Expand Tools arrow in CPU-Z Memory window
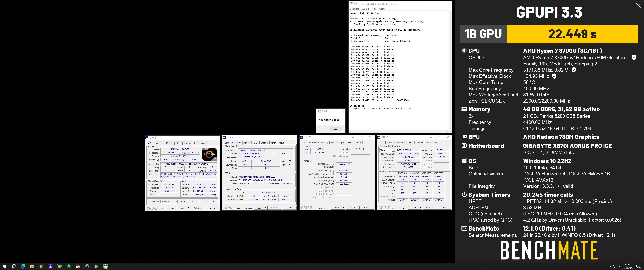 coord(343,207)
